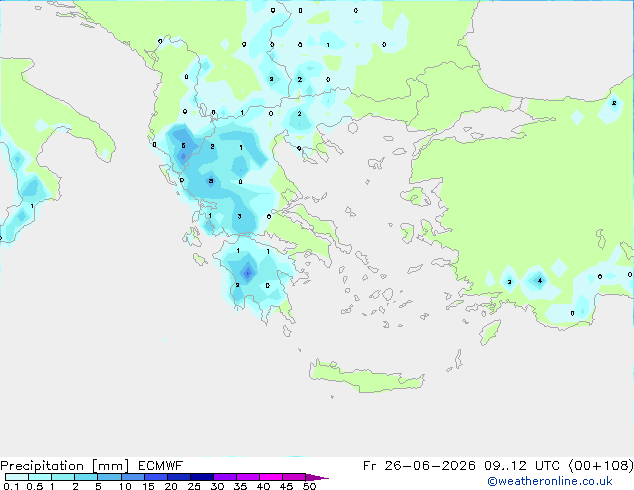The image size is (634, 490).
Task: Select the 35–40 mm legend swatch
Action: point(248,477)
